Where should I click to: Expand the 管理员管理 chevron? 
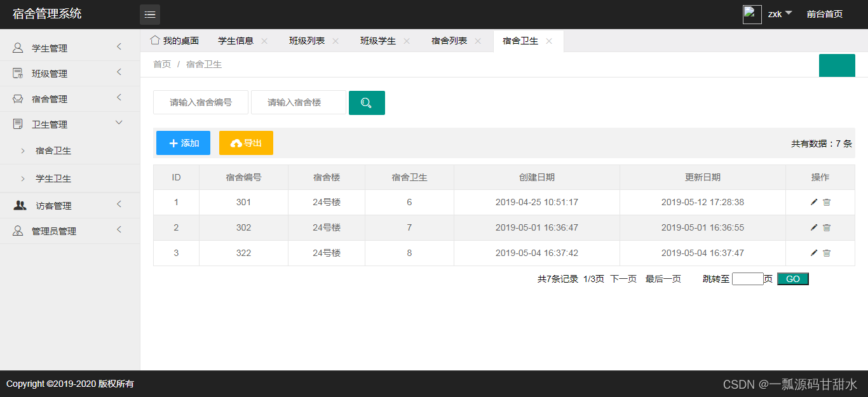pyautogui.click(x=119, y=229)
